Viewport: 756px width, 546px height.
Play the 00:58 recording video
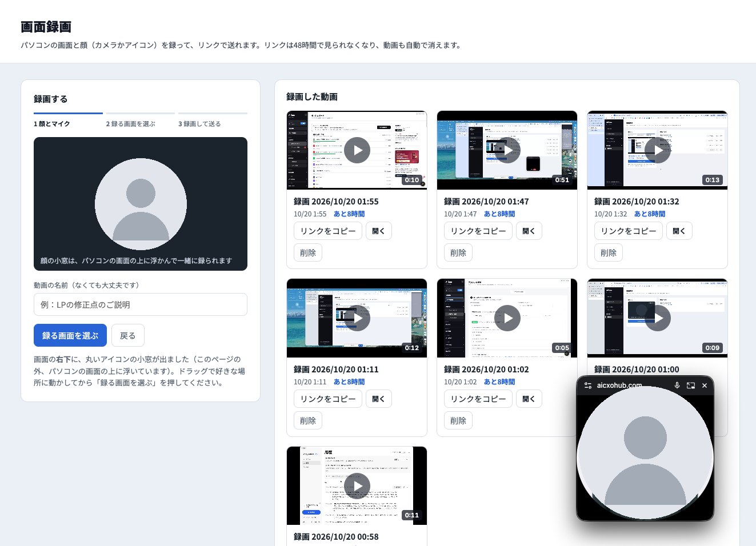click(357, 486)
